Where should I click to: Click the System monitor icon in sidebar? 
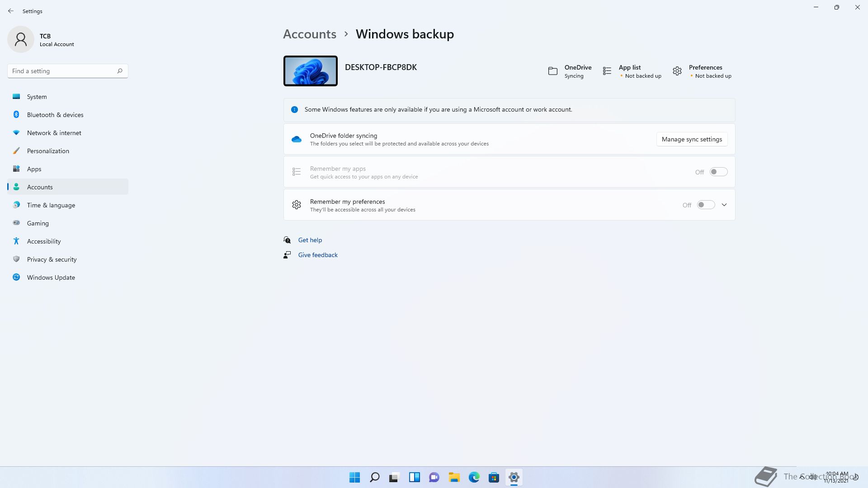coord(16,96)
